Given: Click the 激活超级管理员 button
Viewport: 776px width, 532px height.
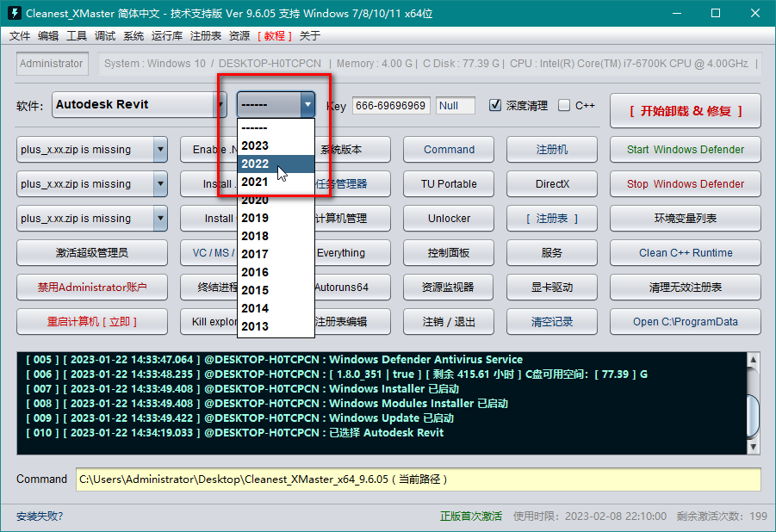Looking at the screenshot, I should pyautogui.click(x=92, y=253).
